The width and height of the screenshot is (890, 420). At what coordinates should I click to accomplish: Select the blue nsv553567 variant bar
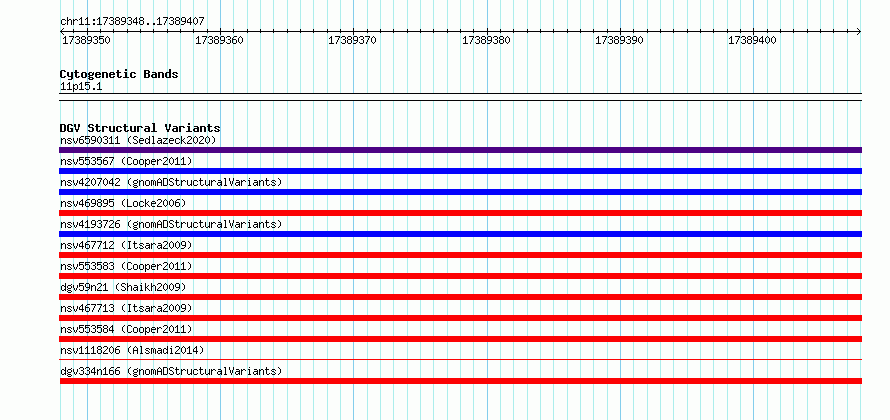coord(460,171)
